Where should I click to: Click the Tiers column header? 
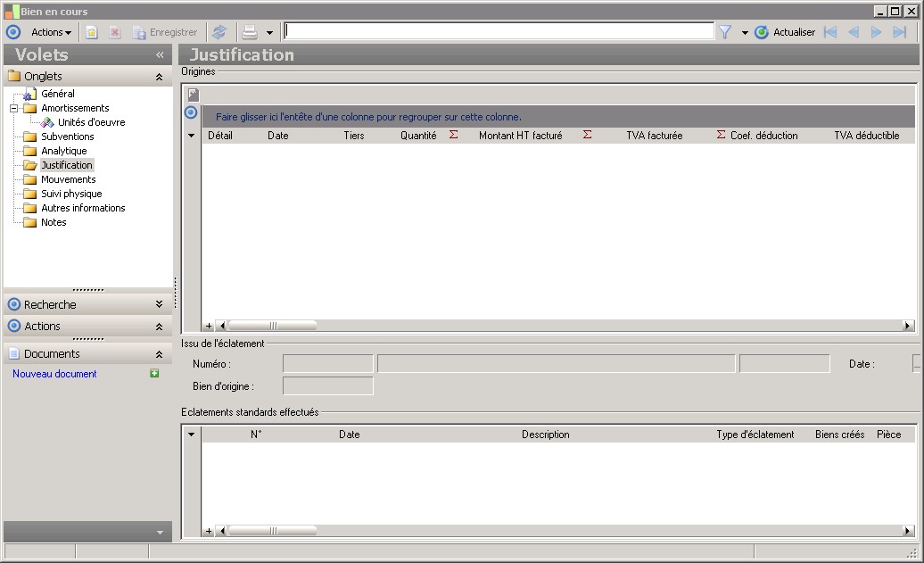[354, 136]
